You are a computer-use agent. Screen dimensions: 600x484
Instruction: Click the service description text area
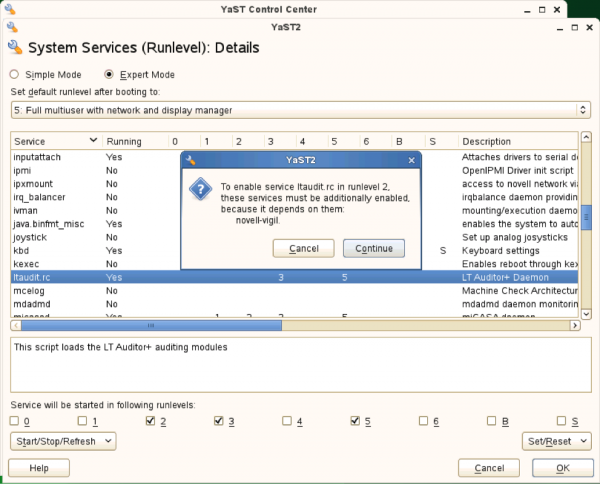(x=301, y=365)
